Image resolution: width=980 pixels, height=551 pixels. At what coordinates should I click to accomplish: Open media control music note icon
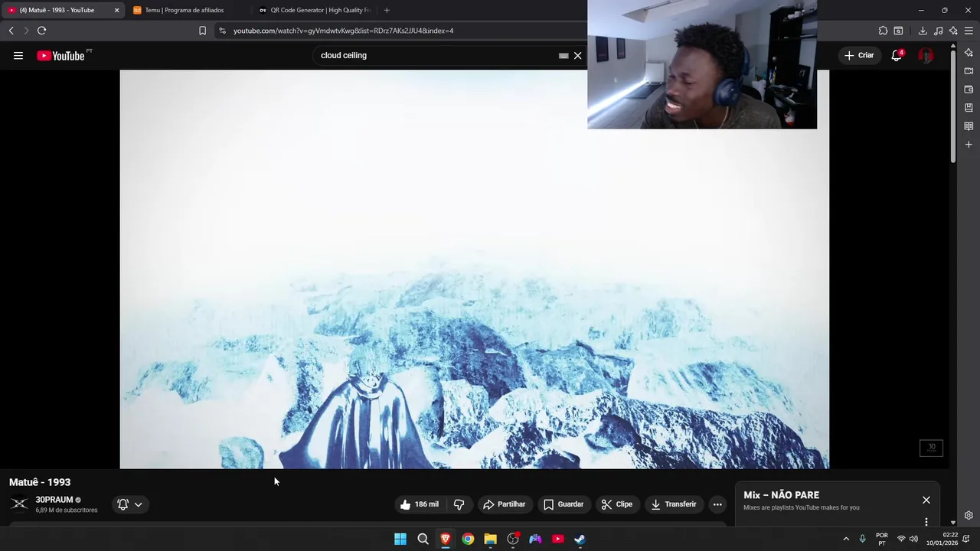(939, 31)
